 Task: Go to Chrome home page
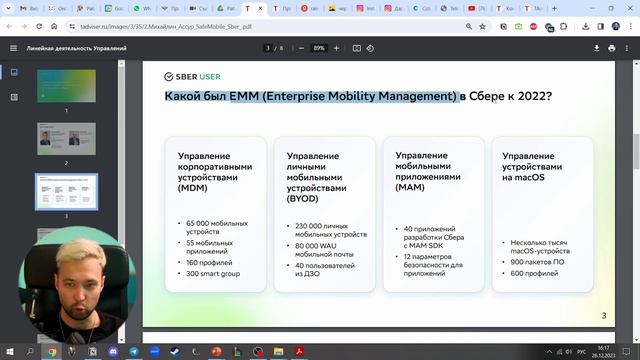tap(54, 26)
